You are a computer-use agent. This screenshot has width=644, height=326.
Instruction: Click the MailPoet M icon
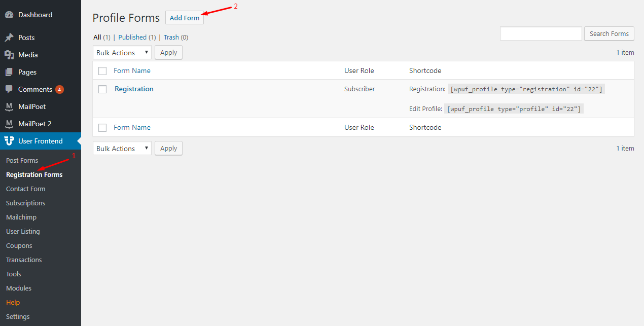point(9,106)
